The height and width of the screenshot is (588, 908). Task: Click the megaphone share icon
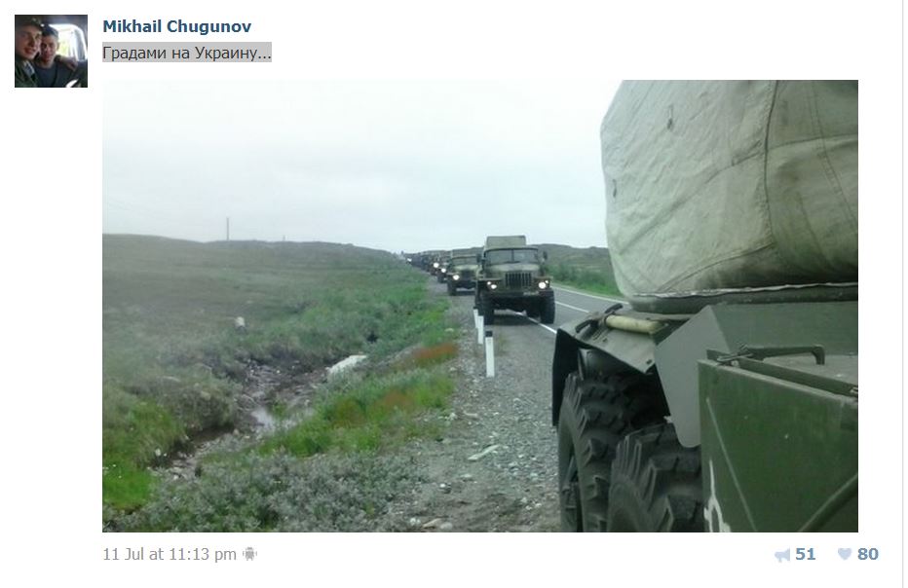tap(781, 555)
